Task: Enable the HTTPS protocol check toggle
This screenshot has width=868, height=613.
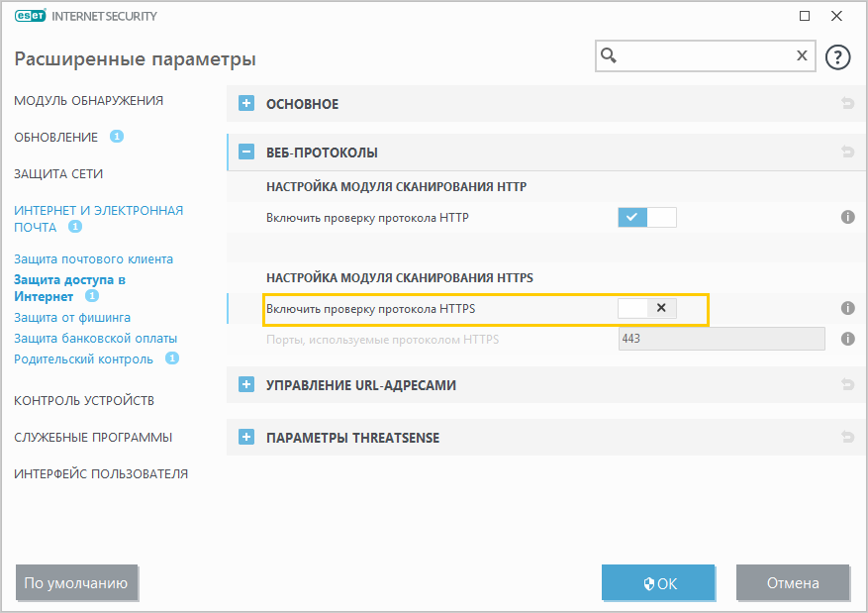Action: tap(647, 308)
